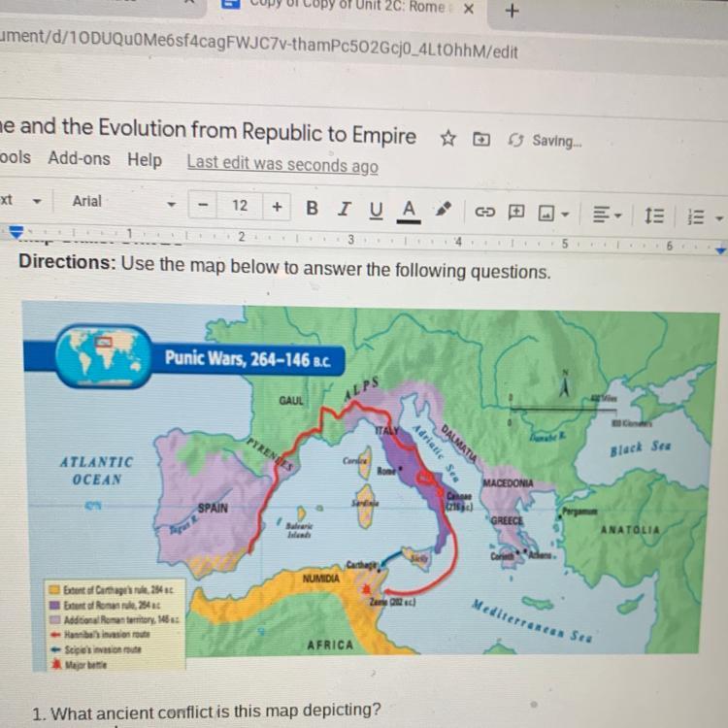Image resolution: width=728 pixels, height=728 pixels.
Task: Star the document title
Action: (447, 139)
